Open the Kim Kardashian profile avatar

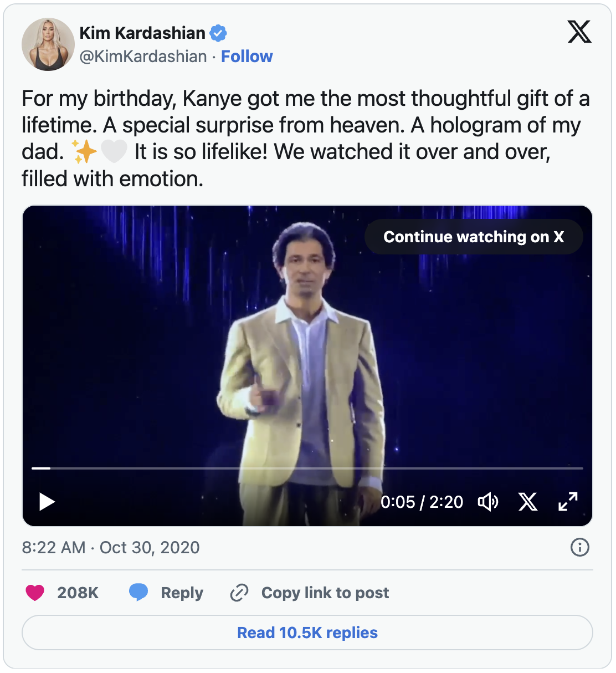pyautogui.click(x=48, y=44)
